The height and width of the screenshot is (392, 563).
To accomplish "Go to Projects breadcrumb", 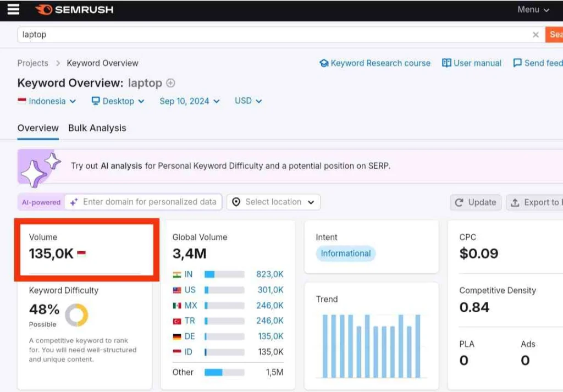I will point(32,63).
